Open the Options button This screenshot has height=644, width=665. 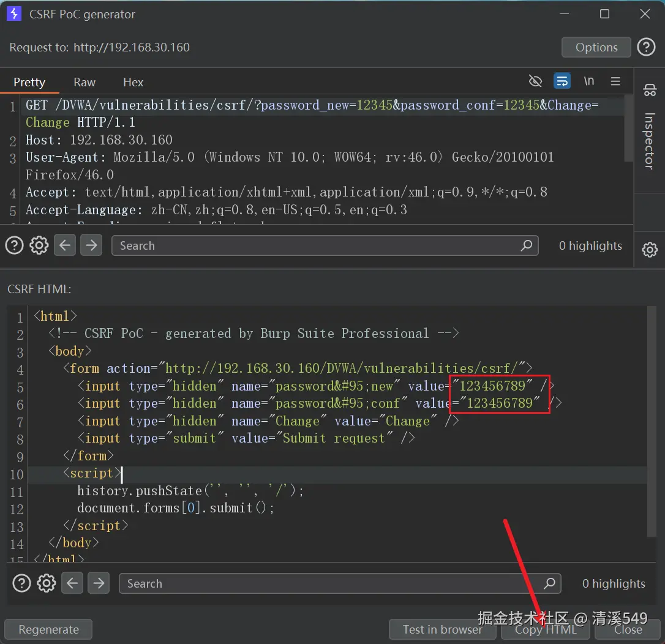pyautogui.click(x=596, y=47)
